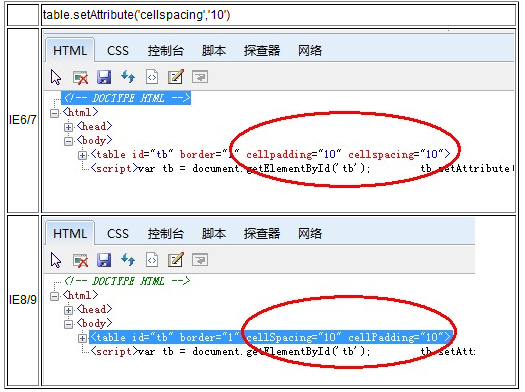Open the 控制台 tab in IE6/7 panel
This screenshot has height=392, width=525.
click(x=165, y=51)
